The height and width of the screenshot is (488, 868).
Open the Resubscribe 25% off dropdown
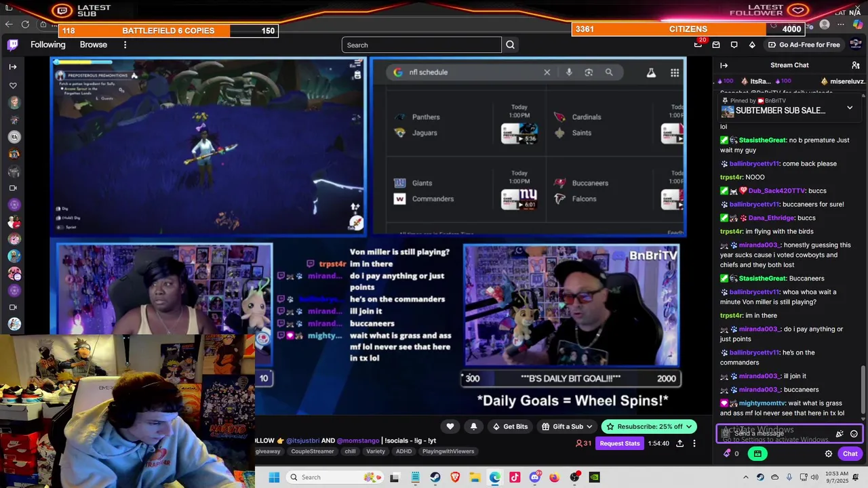(650, 426)
